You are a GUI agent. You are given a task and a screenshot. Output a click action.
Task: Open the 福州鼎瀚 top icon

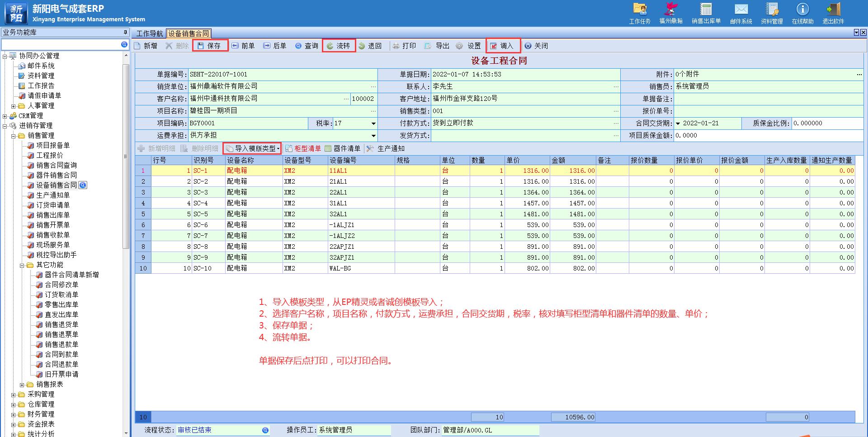point(671,13)
